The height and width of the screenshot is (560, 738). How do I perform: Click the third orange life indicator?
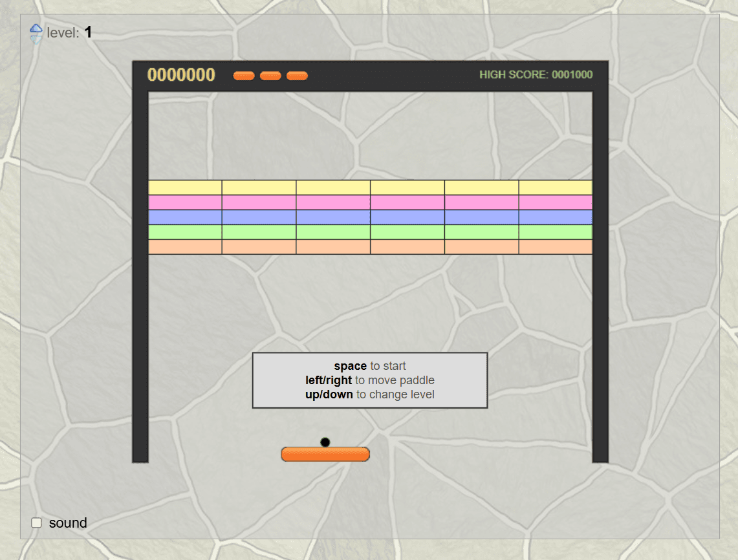coord(297,76)
